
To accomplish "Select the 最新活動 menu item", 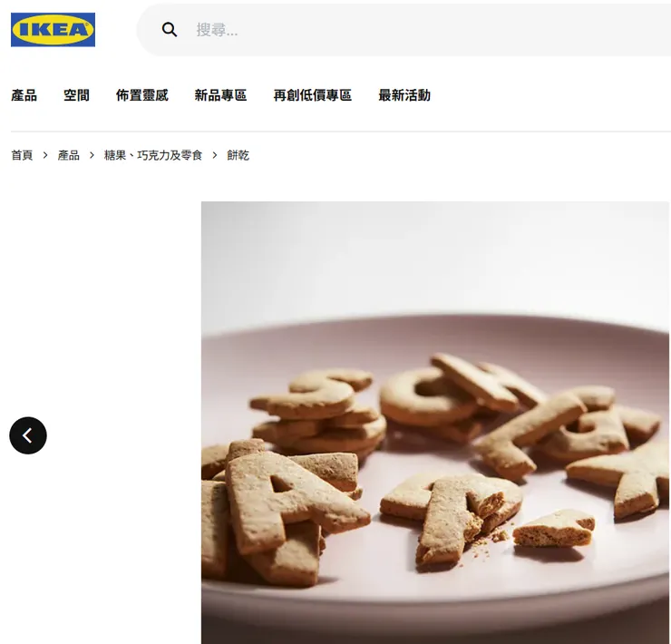I will pyautogui.click(x=404, y=95).
